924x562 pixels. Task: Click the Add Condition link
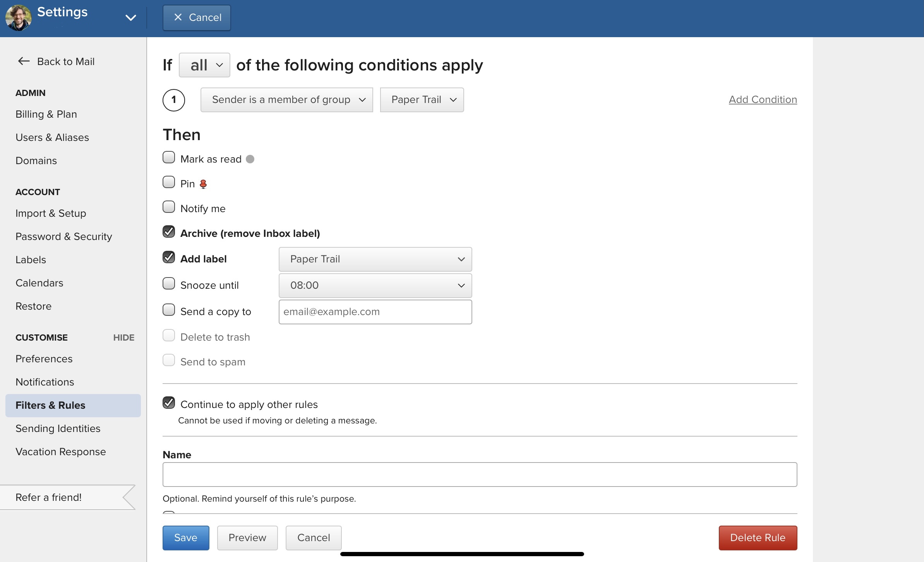click(763, 99)
